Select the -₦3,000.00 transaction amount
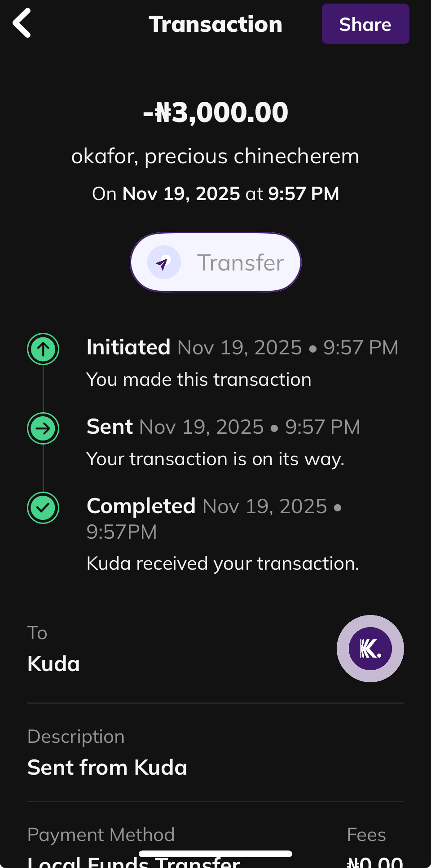Viewport: 431px width, 868px height. (215, 112)
